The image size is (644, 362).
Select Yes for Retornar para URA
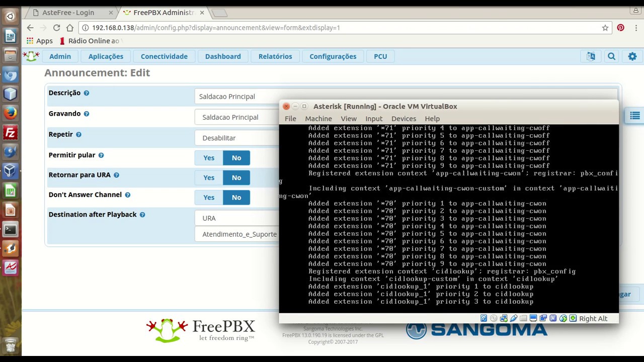(209, 177)
